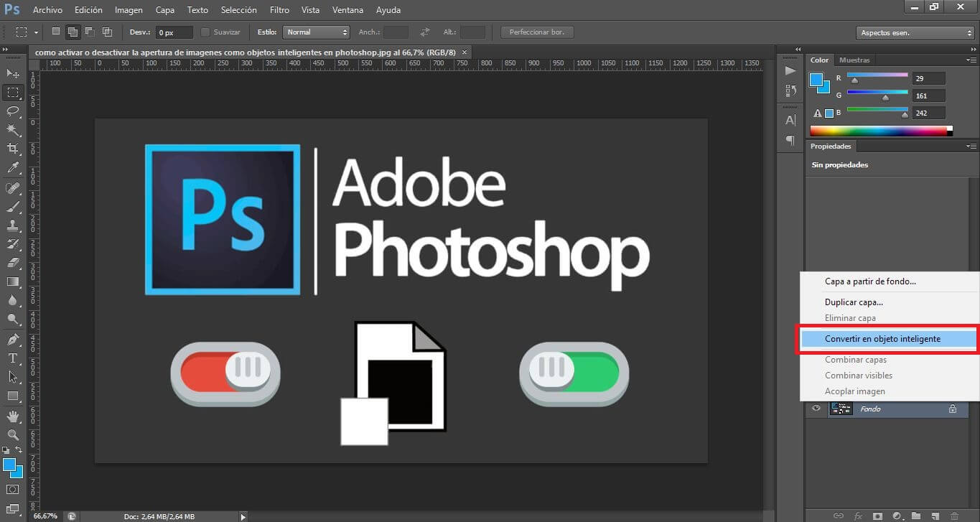Select the Blur tool

13,300
